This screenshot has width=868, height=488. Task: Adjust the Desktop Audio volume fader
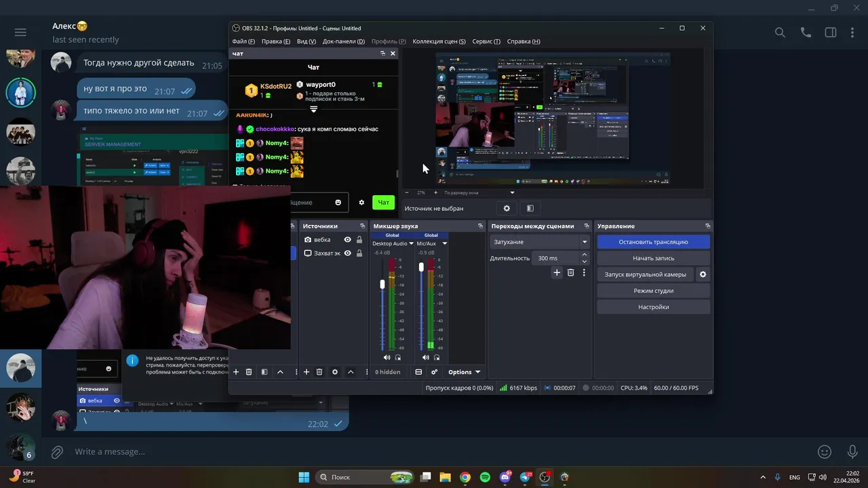382,284
